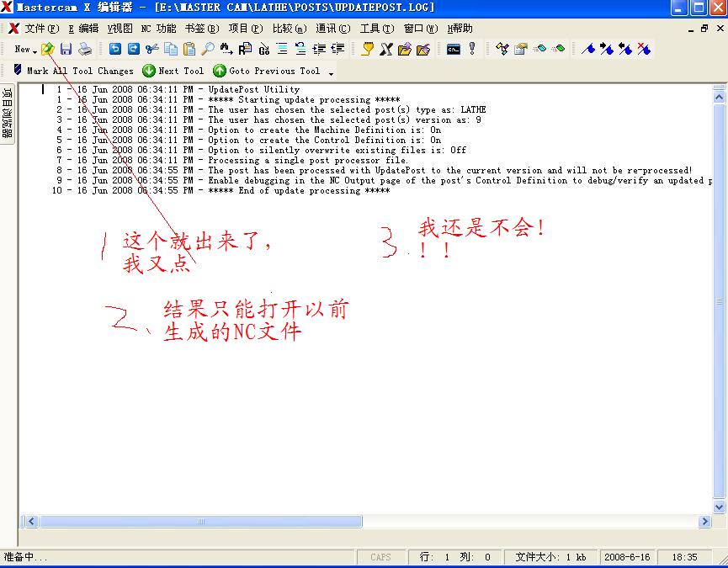Click the decrease indent icon

337,49
